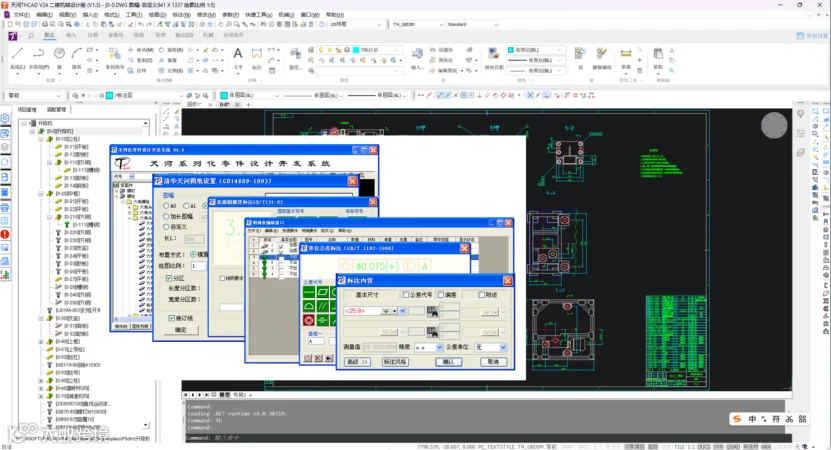
Task: Check the 公差代号 checkbox in 标注内容 dialog
Action: point(406,295)
